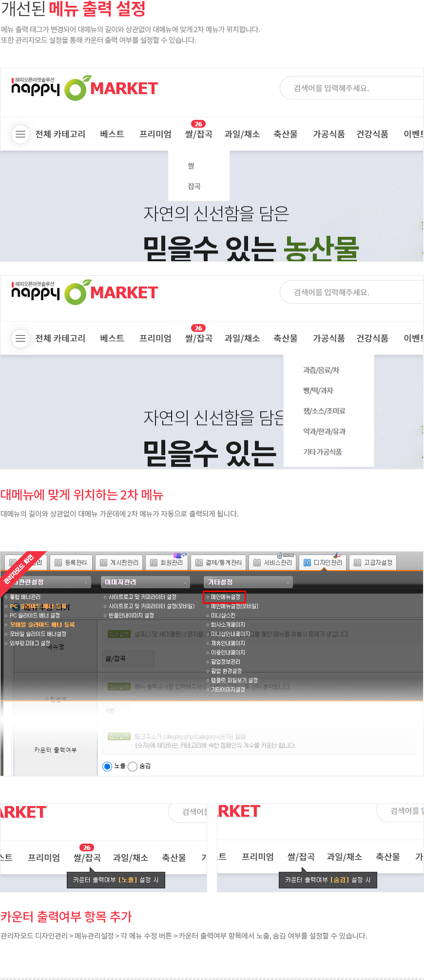The width and height of the screenshot is (424, 980).
Task: Click hamburger icon in screenshot with 쌀/잡곡 dropdown open
Action: (20, 134)
